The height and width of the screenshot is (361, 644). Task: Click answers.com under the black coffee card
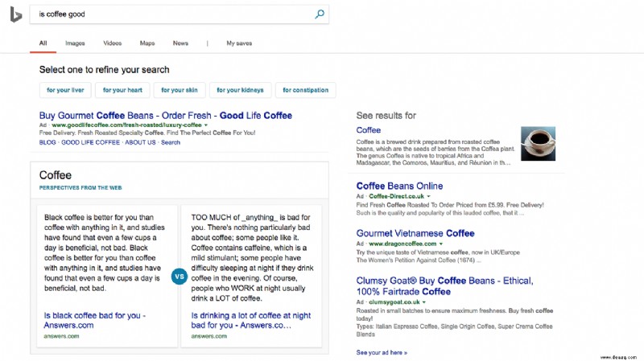pyautogui.click(x=61, y=336)
